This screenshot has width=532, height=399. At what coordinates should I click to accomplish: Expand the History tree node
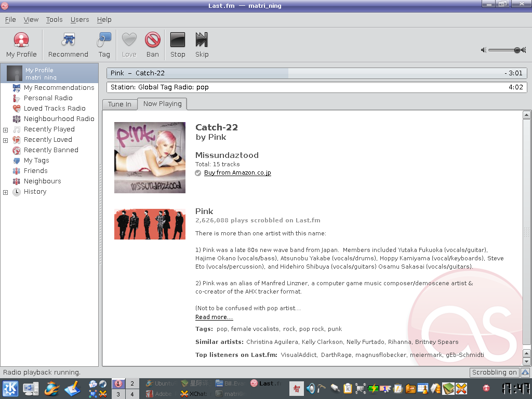pyautogui.click(x=5, y=192)
